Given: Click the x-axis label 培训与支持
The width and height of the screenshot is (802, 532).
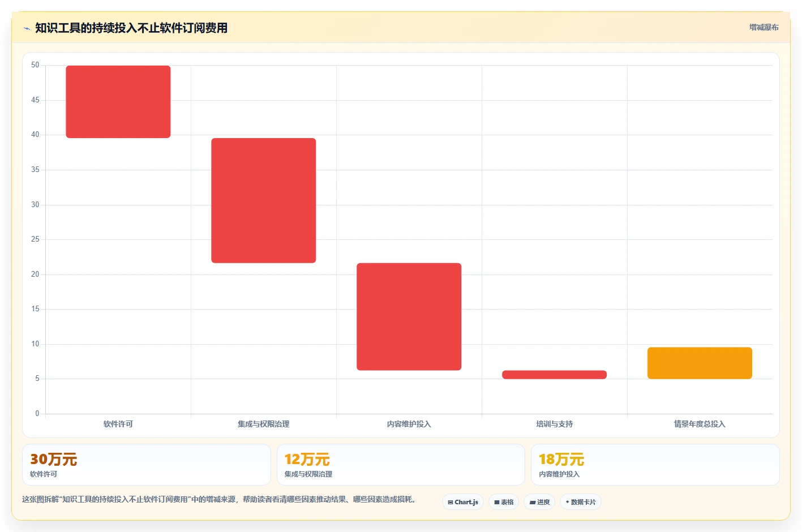Looking at the screenshot, I should tap(555, 424).
